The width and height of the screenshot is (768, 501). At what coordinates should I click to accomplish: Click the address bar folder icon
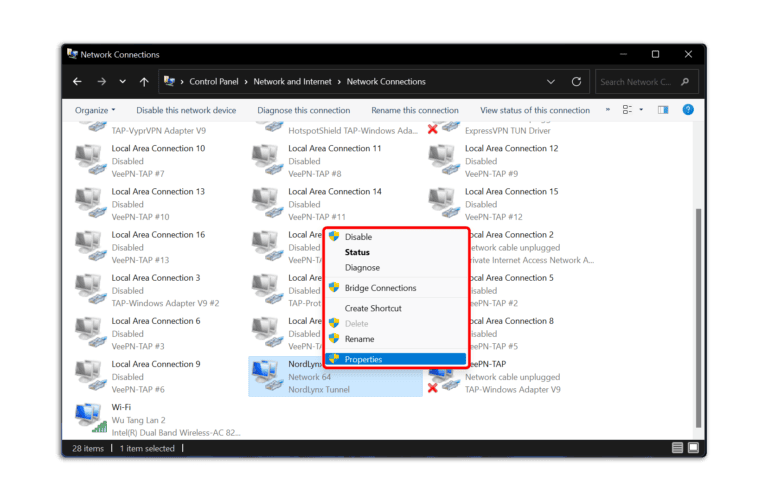point(169,81)
